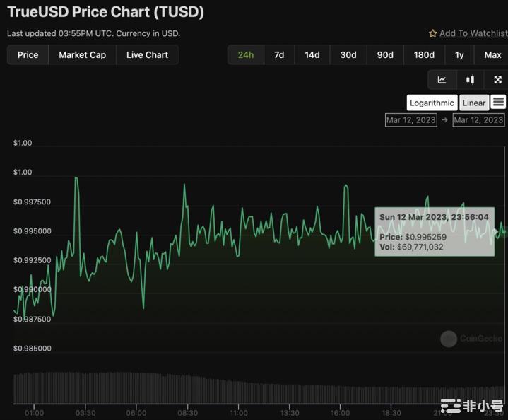
Task: Enable Logarithmic scale
Action: (x=432, y=103)
